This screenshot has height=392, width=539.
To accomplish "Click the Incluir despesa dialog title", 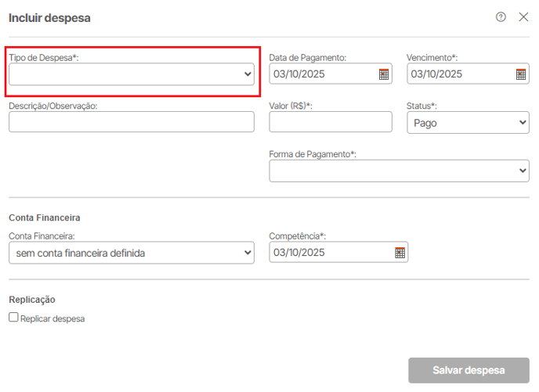I will pyautogui.click(x=49, y=17).
